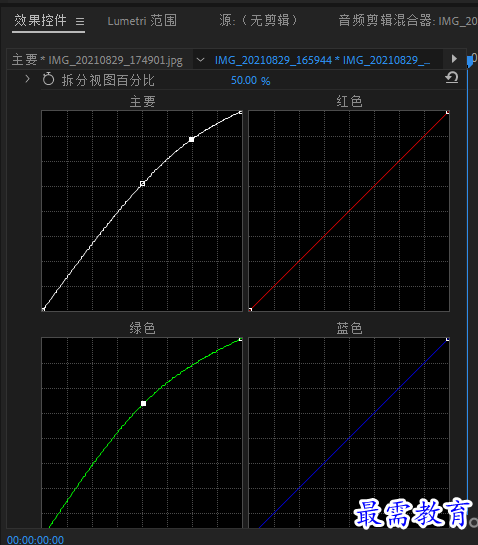
Task: Select the top-right endpoint of 红色 curve
Action: pyautogui.click(x=447, y=112)
